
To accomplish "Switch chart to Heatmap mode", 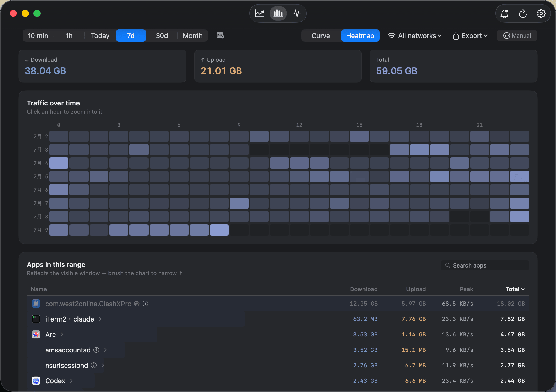I will (x=360, y=35).
